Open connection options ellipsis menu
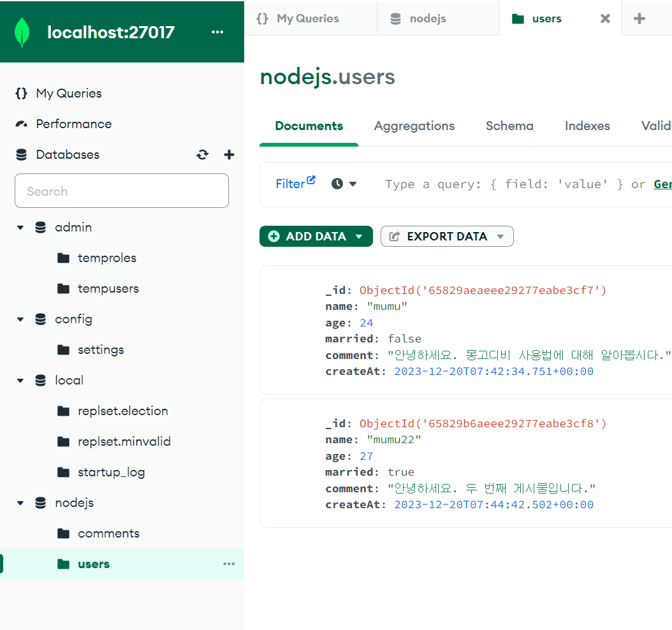Viewport: 672px width, 630px height. pyautogui.click(x=217, y=32)
